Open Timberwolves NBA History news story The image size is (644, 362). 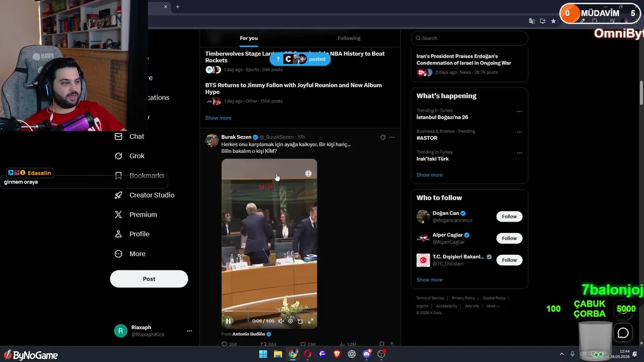295,57
